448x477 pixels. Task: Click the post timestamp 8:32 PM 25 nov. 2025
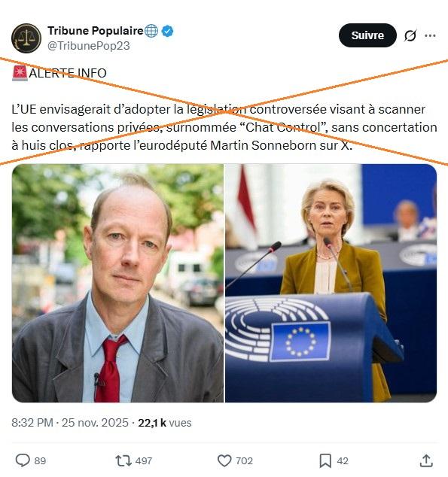pos(70,423)
